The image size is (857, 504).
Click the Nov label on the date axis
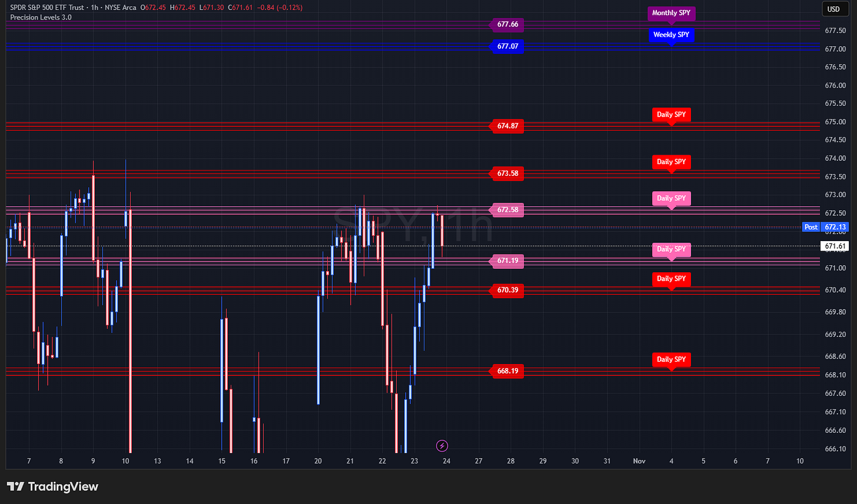(x=639, y=462)
